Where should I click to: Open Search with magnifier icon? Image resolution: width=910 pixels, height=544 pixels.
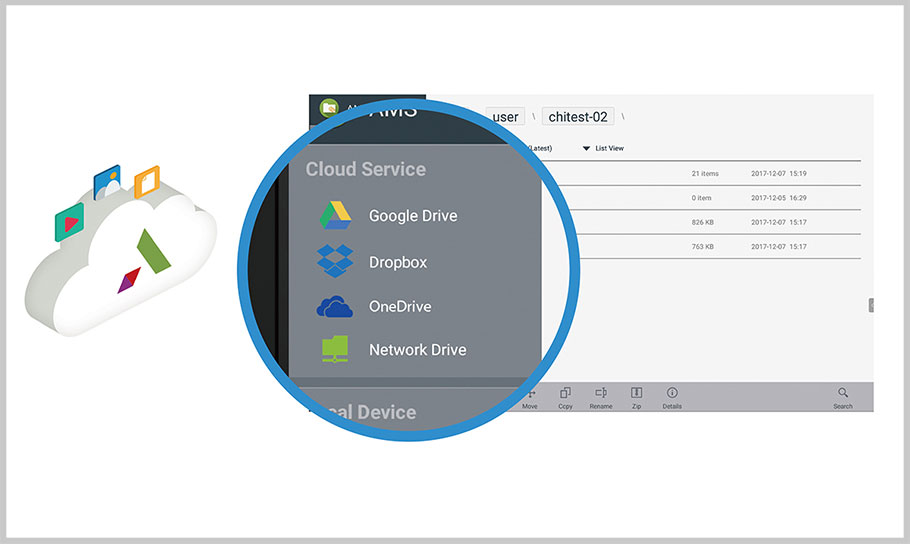[843, 398]
